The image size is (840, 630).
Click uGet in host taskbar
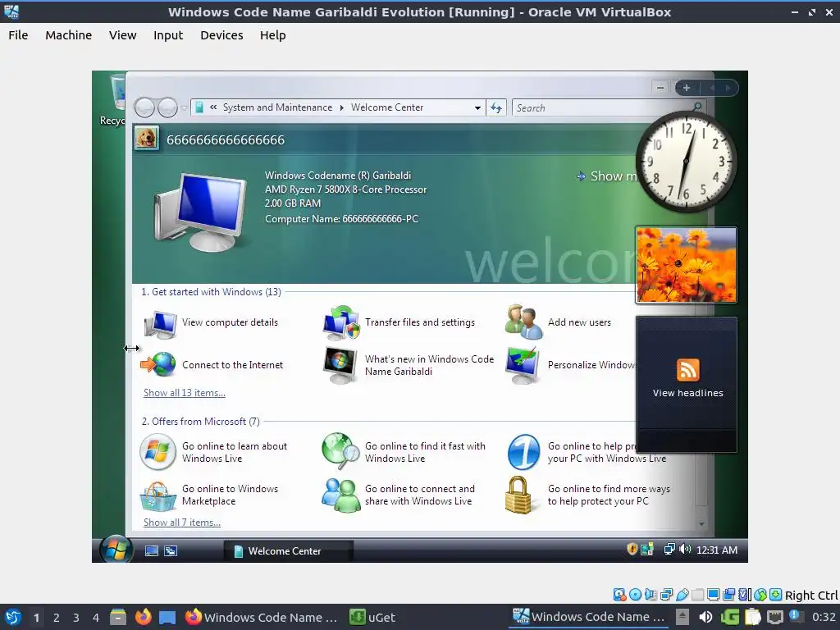pyautogui.click(x=373, y=618)
